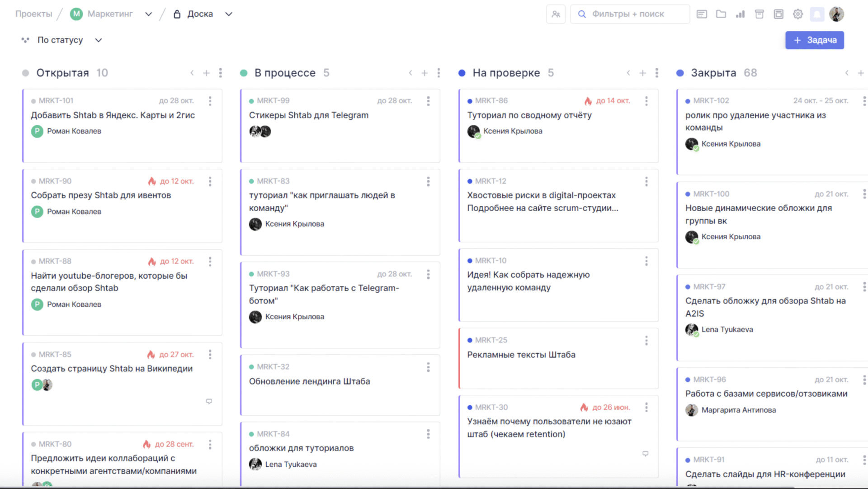Image resolution: width=868 pixels, height=489 pixels.
Task: Add a card to the В процессе column
Action: [x=425, y=73]
